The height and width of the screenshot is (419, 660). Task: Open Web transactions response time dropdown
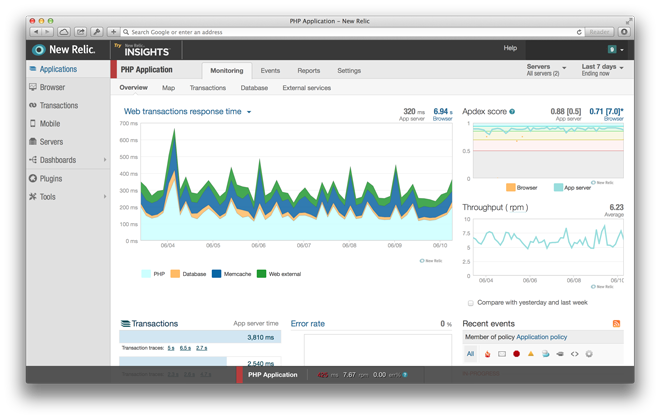249,112
